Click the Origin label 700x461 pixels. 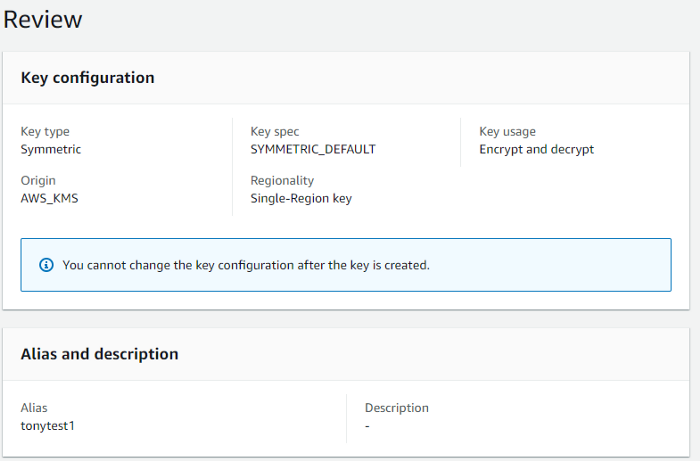[x=38, y=180]
